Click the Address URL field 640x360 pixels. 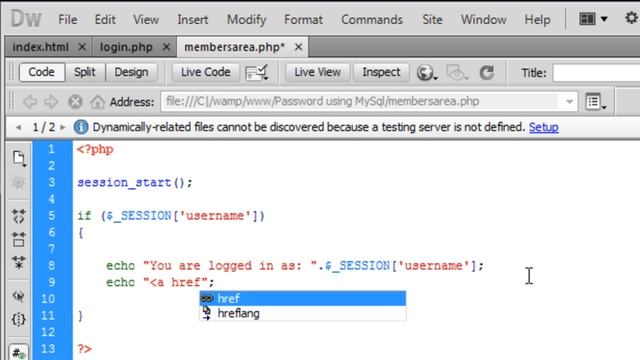click(x=361, y=102)
